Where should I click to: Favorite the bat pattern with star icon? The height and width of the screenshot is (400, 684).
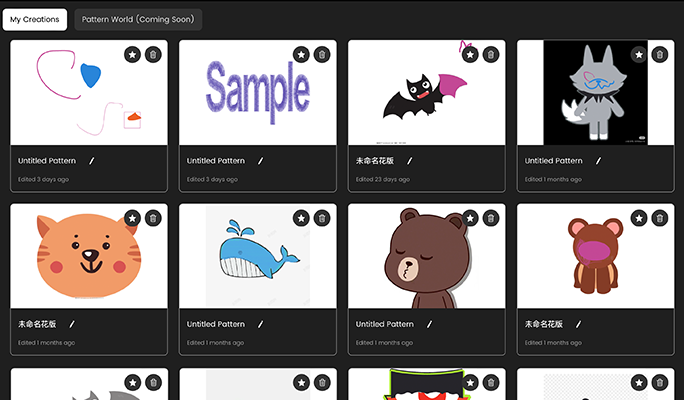[470, 54]
